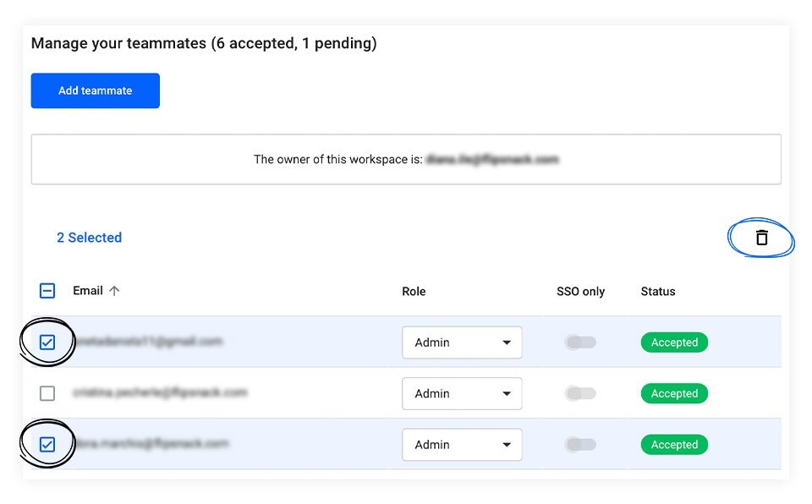
Task: Uncheck the third teammate row checkbox
Action: 47,444
